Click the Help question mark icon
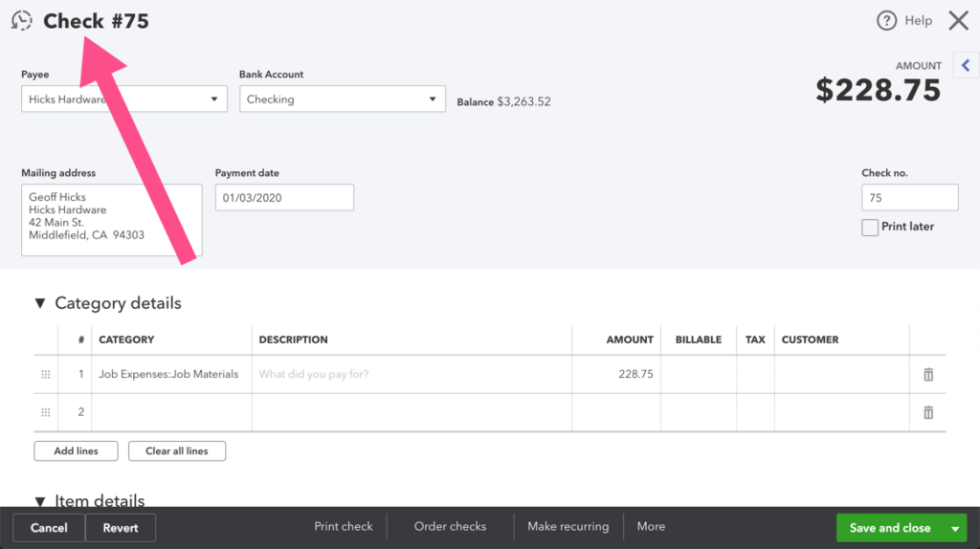This screenshot has height=549, width=980. pos(886,21)
